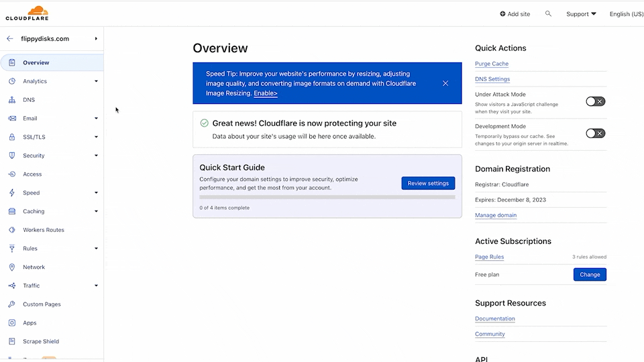This screenshot has height=362, width=644.
Task: Expand the SSL/TLS submenu arrow
Action: [x=96, y=137]
